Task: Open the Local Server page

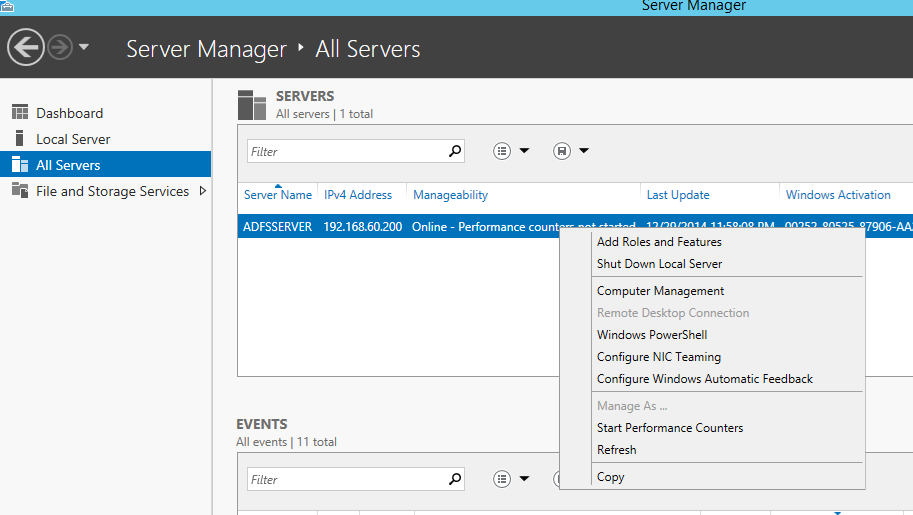Action: (x=73, y=139)
